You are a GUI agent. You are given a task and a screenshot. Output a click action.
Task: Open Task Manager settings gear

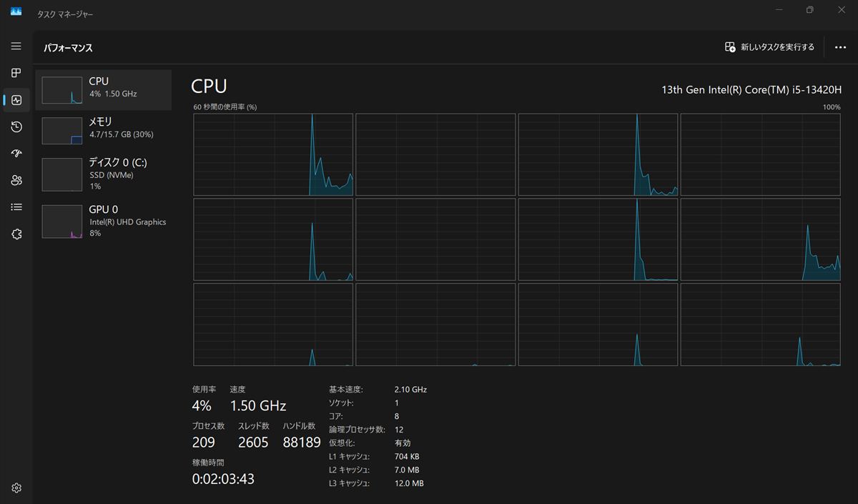(x=16, y=488)
